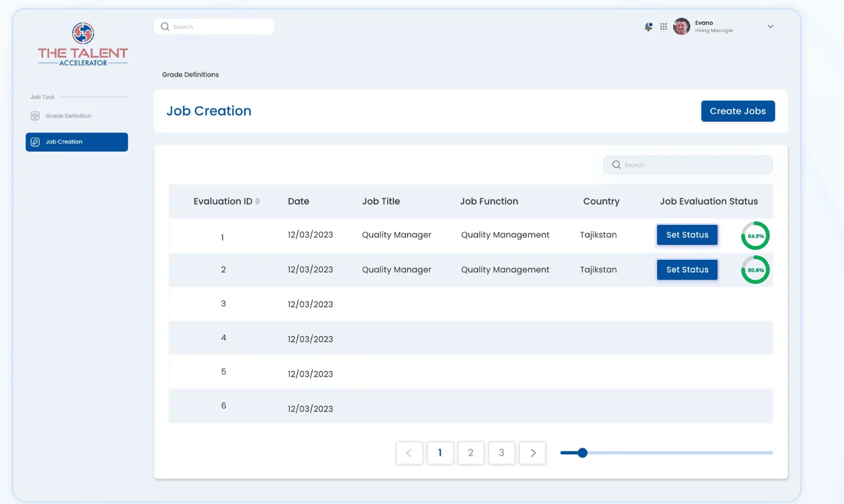Click the magnifier icon in table search
844x504 pixels.
(x=616, y=165)
